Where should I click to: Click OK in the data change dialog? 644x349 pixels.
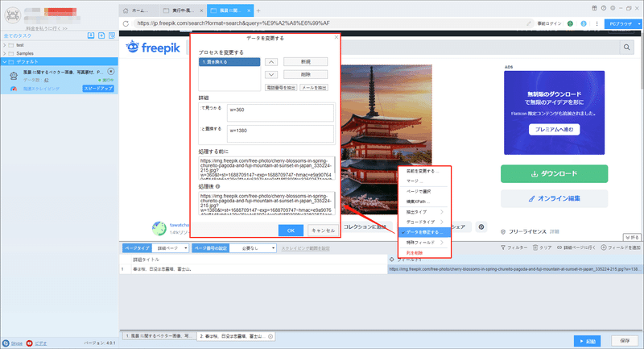291,231
